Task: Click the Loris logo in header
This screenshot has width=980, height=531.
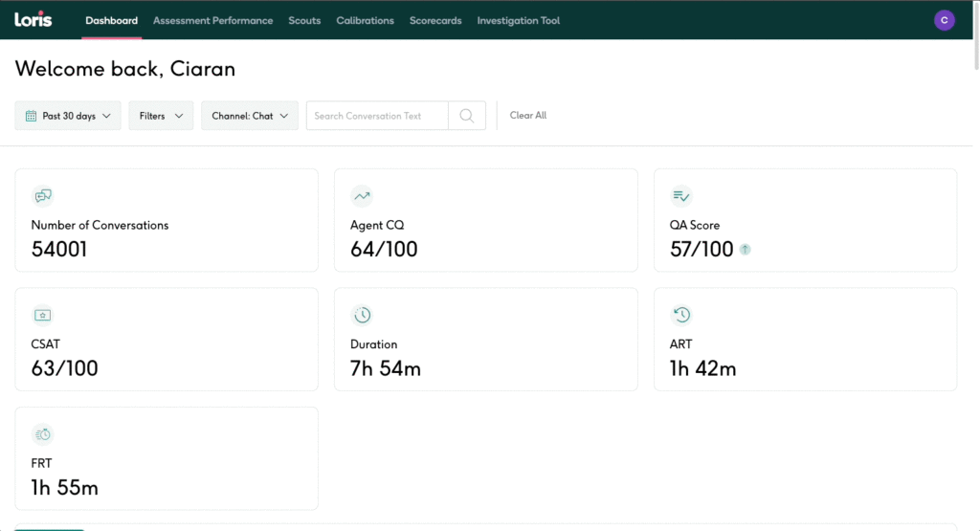Action: point(33,20)
